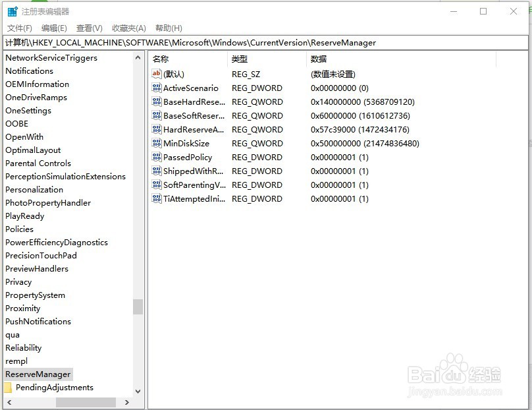Select the PushNotifications key
532x410 pixels.
coord(38,321)
